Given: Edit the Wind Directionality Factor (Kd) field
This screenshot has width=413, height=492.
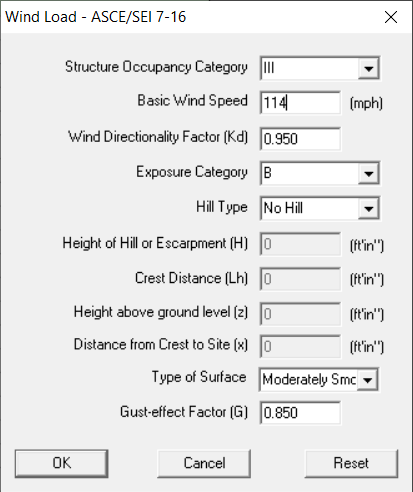Looking at the screenshot, I should [300, 138].
